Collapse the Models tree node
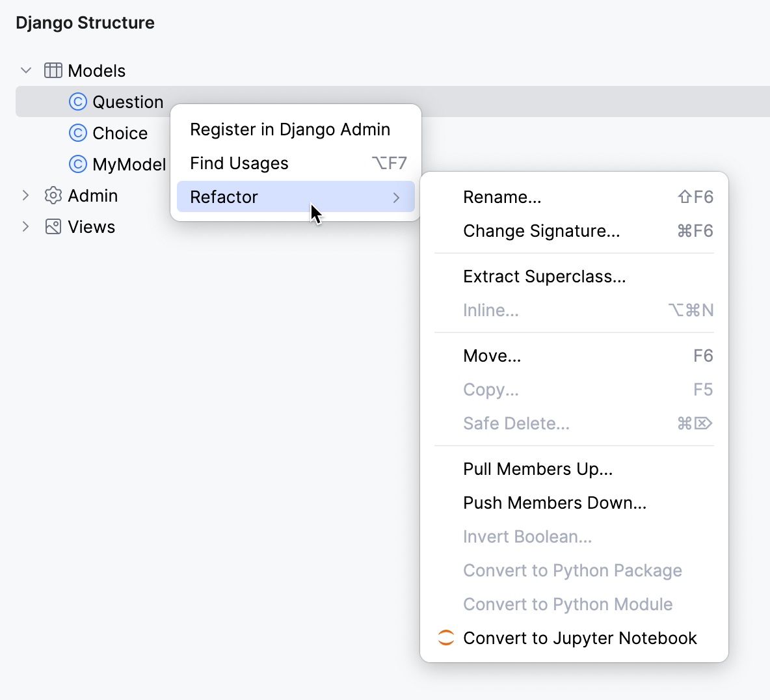 25,70
